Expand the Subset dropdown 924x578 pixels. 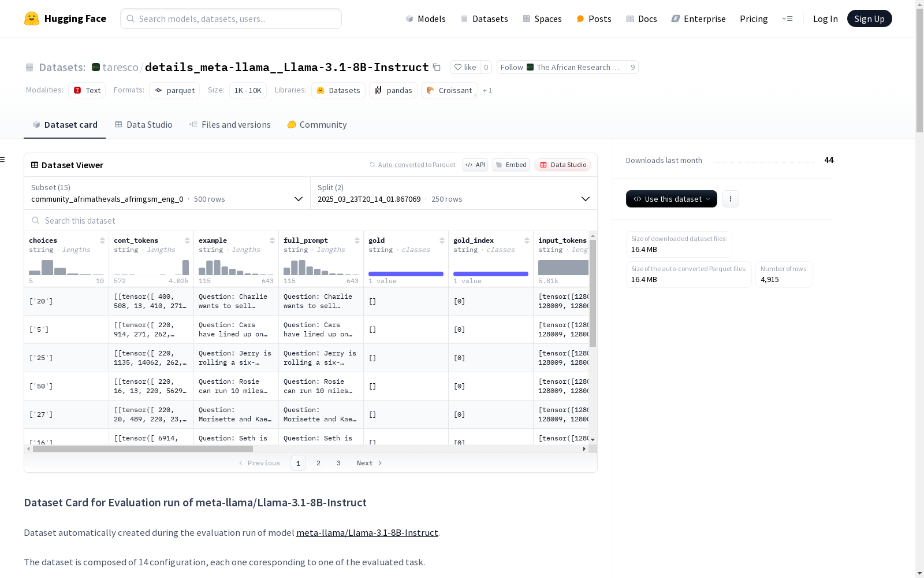coord(167,193)
